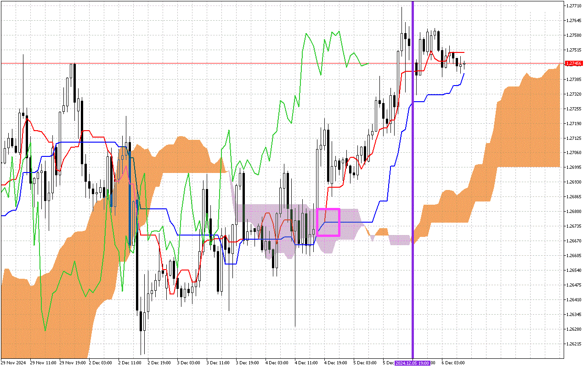Click the 29 Nov 19:00 time axis label
Screen dimensions: 588x368
(72, 363)
